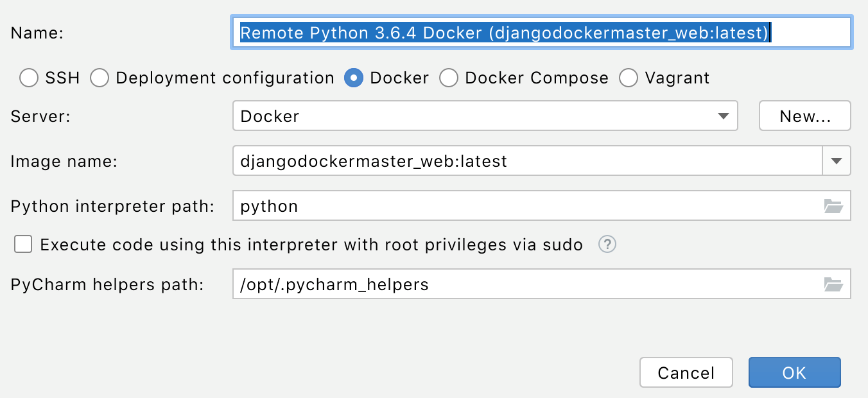The image size is (868, 398).
Task: Focus the Image name text box
Action: [x=526, y=161]
